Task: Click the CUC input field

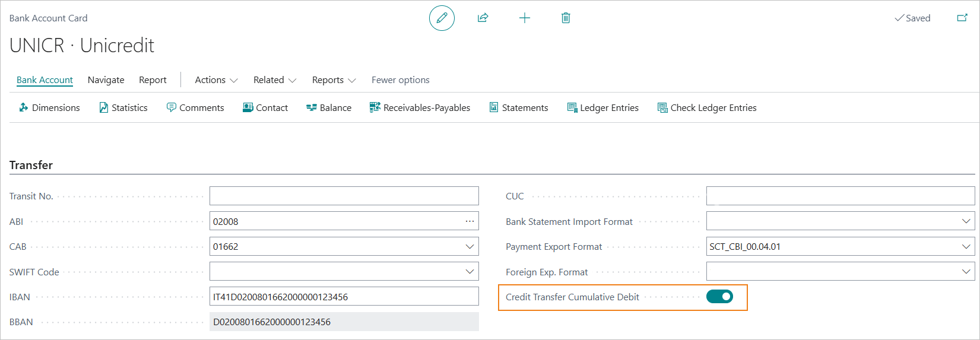Action: 841,196
